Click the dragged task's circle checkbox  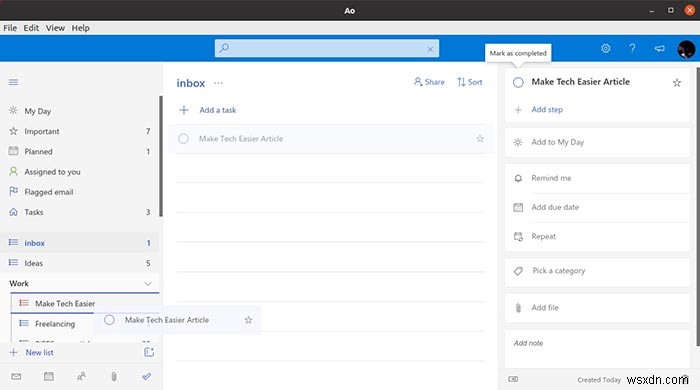pyautogui.click(x=109, y=320)
